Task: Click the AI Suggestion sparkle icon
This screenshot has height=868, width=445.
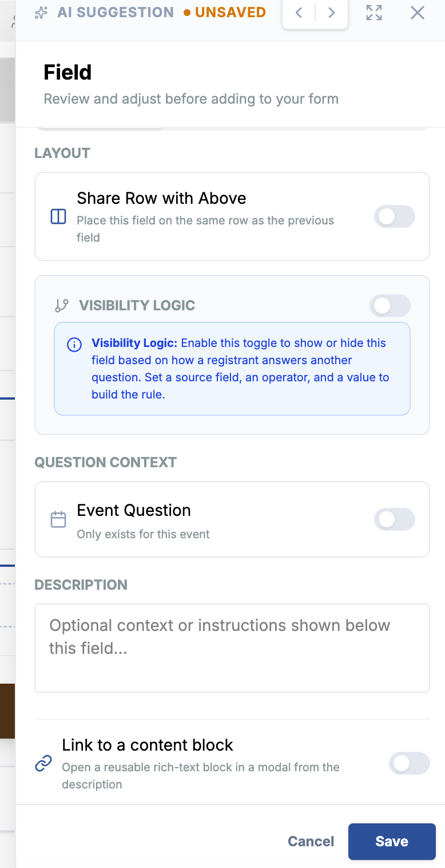Action: pyautogui.click(x=41, y=13)
